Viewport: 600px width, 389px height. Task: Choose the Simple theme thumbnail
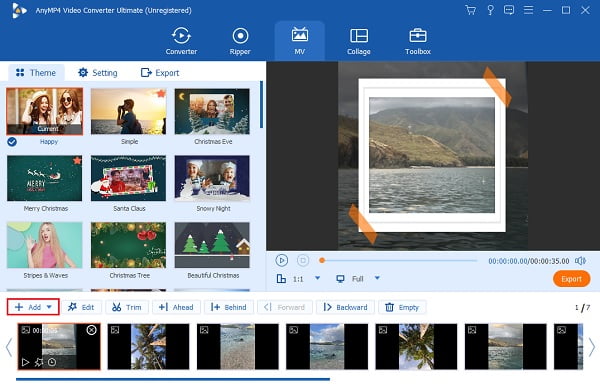(x=129, y=111)
